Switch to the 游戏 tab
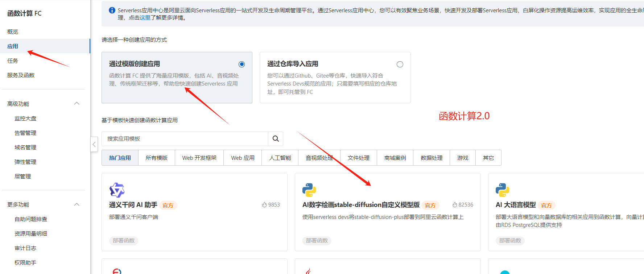This screenshot has width=644, height=274. pyautogui.click(x=463, y=158)
